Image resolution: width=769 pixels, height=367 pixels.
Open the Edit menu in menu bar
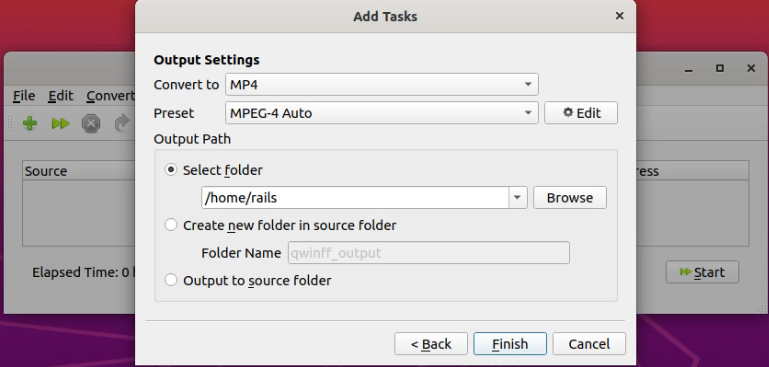tap(60, 96)
